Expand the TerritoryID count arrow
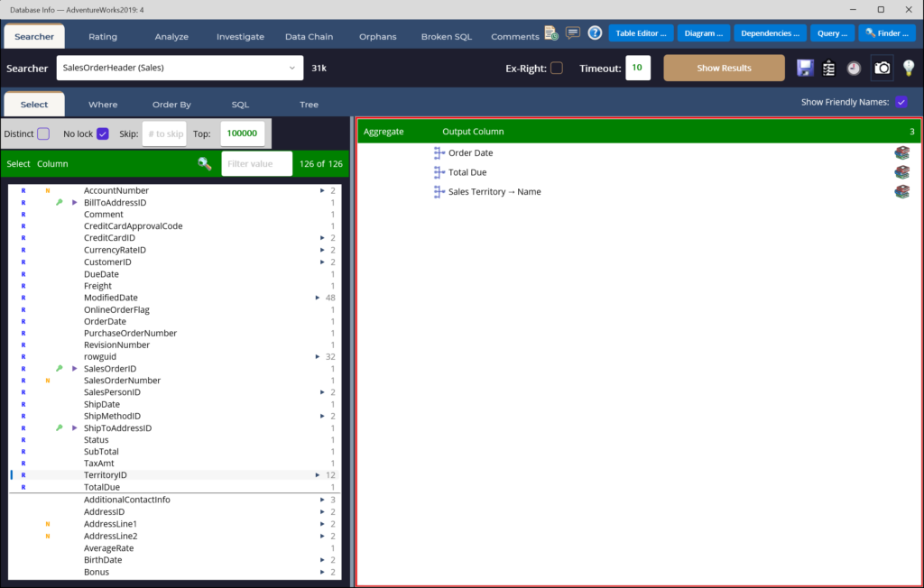Viewport: 924px width, 588px height. click(318, 475)
